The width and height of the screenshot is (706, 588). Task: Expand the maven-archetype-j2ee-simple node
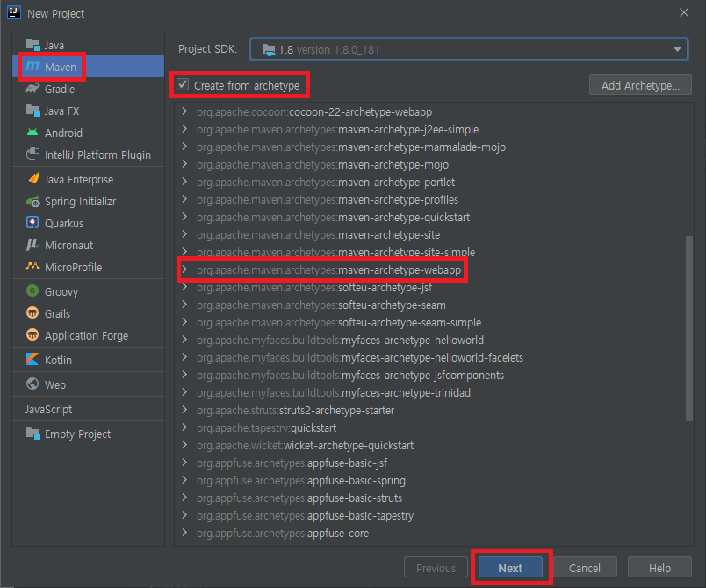pos(184,129)
